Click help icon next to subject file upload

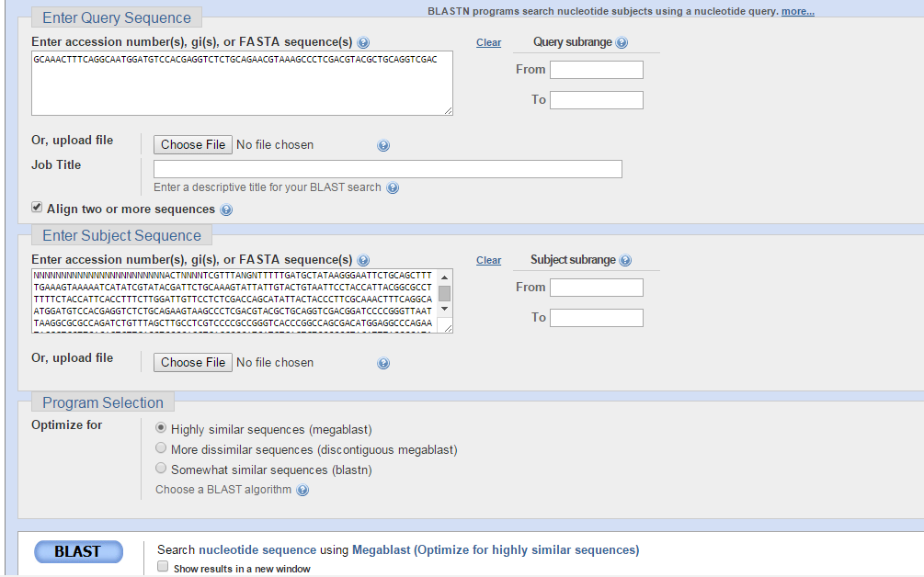click(x=383, y=363)
